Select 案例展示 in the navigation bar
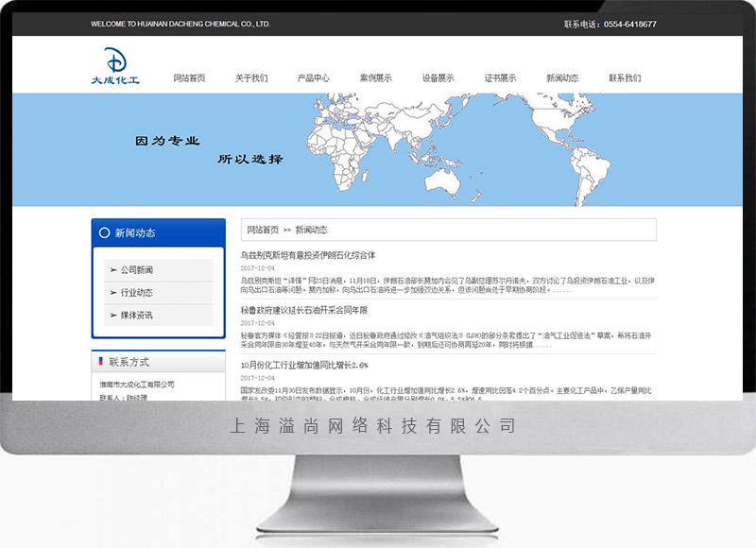Screen dimensions: 756x548 (376, 78)
